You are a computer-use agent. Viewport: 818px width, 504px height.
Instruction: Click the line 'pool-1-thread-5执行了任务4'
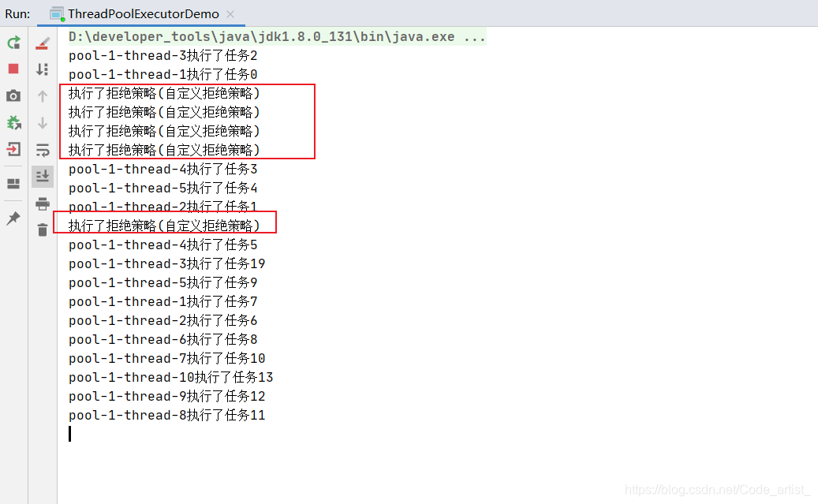tap(162, 189)
